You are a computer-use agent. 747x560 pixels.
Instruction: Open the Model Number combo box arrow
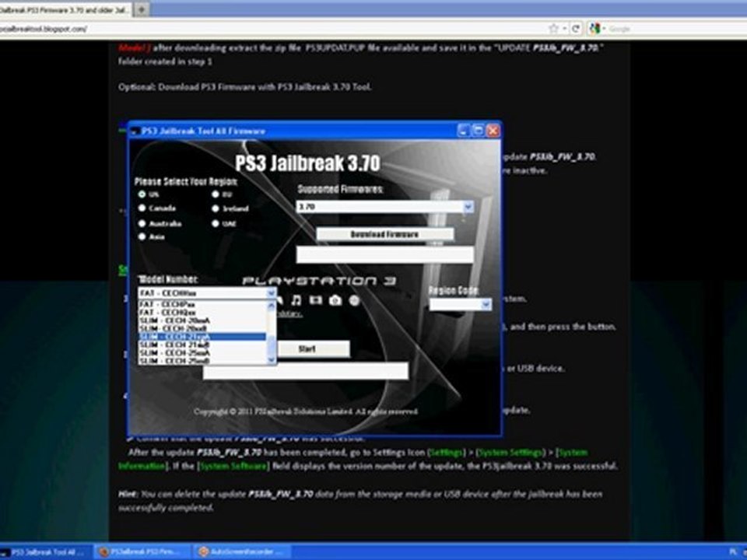[271, 293]
